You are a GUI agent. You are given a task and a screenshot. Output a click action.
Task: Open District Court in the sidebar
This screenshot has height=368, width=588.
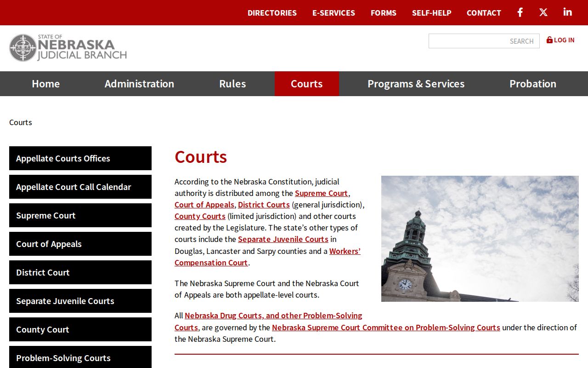80,272
